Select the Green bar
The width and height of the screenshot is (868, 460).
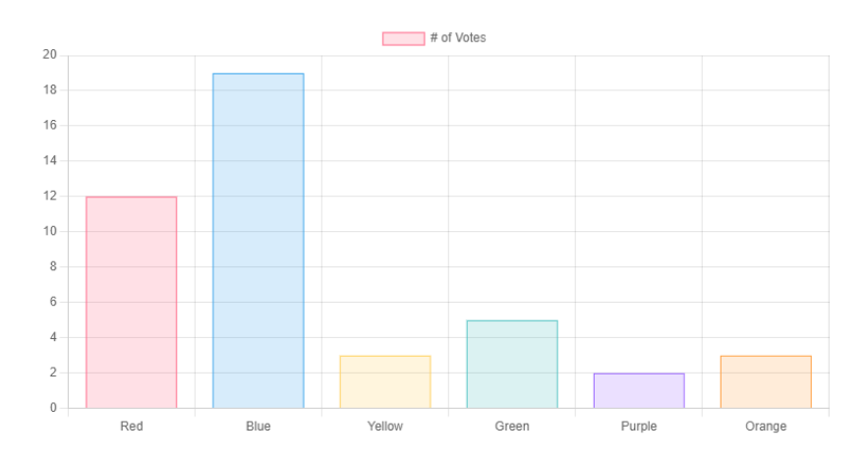(512, 364)
